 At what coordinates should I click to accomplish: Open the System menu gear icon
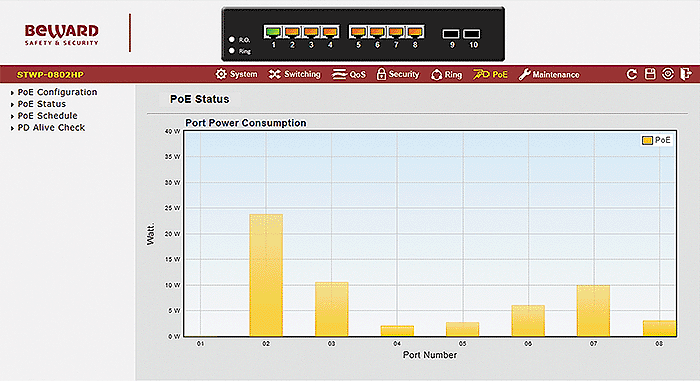coord(221,74)
